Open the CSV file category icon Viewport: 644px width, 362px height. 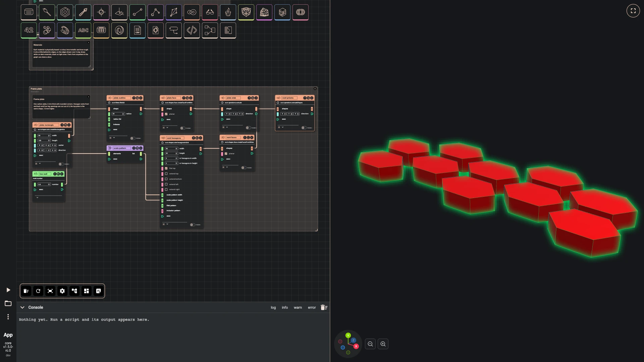pos(138,30)
